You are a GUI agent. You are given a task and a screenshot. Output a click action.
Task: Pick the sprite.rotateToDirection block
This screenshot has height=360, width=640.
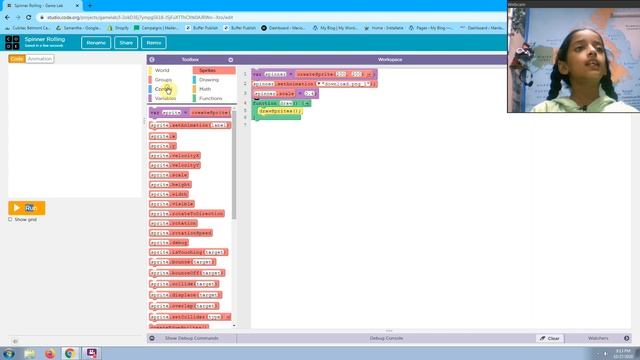[187, 214]
